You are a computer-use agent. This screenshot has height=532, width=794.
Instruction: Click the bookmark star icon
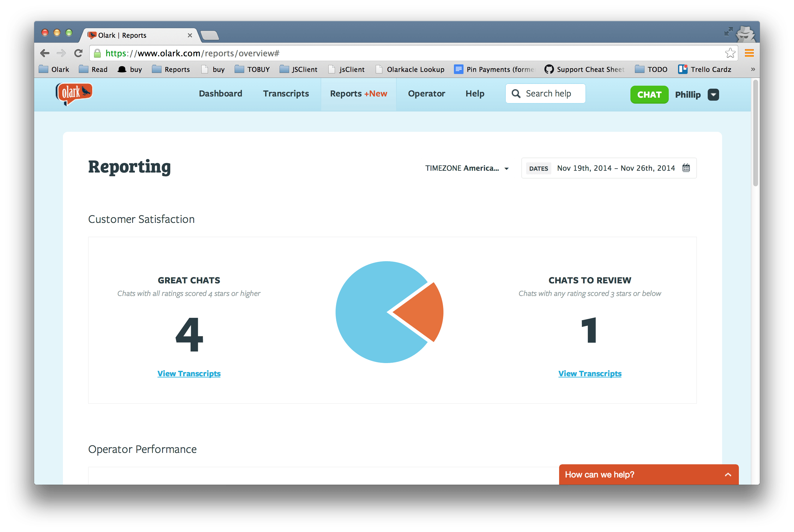(730, 53)
